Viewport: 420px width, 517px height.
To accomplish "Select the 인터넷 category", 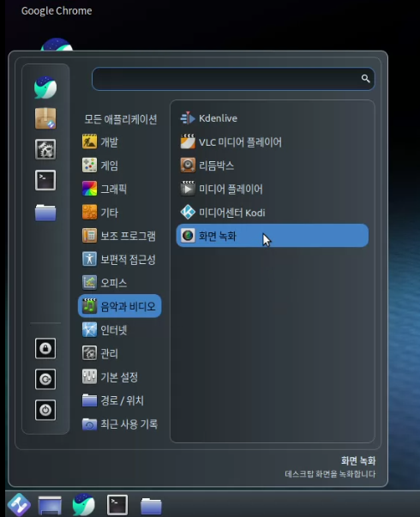I will (120, 330).
